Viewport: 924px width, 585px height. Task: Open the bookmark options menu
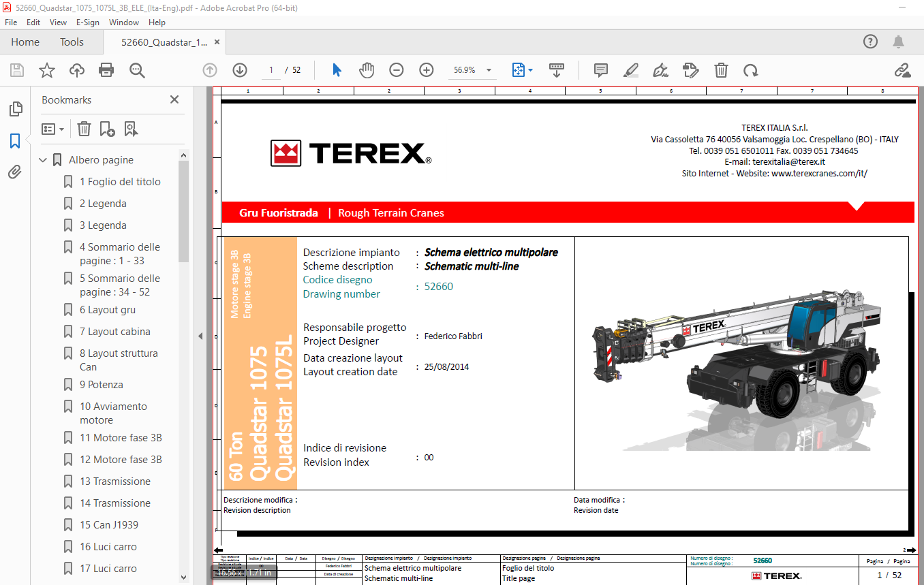click(x=53, y=129)
